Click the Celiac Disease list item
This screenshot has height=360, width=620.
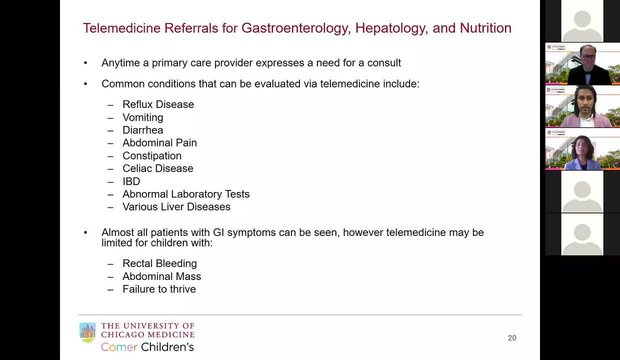tap(158, 169)
